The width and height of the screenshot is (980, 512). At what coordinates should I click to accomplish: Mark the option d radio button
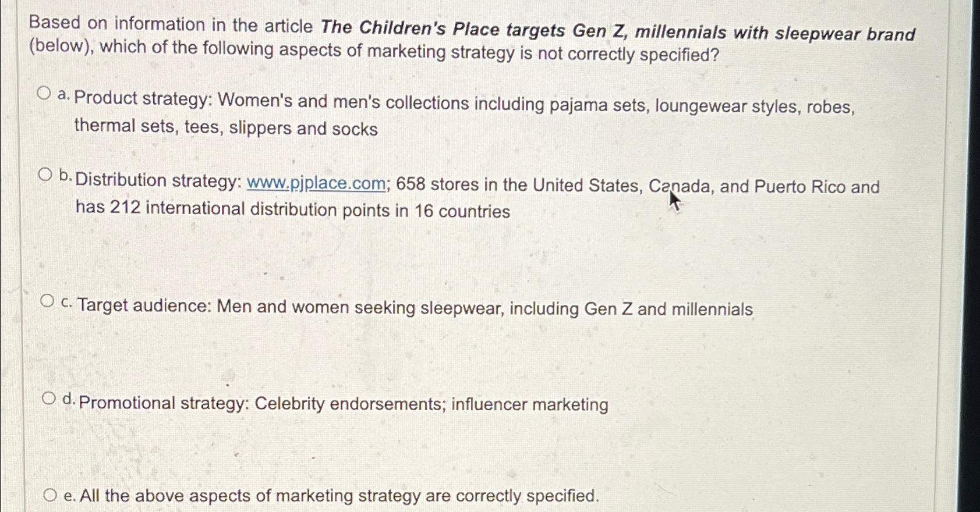click(49, 399)
